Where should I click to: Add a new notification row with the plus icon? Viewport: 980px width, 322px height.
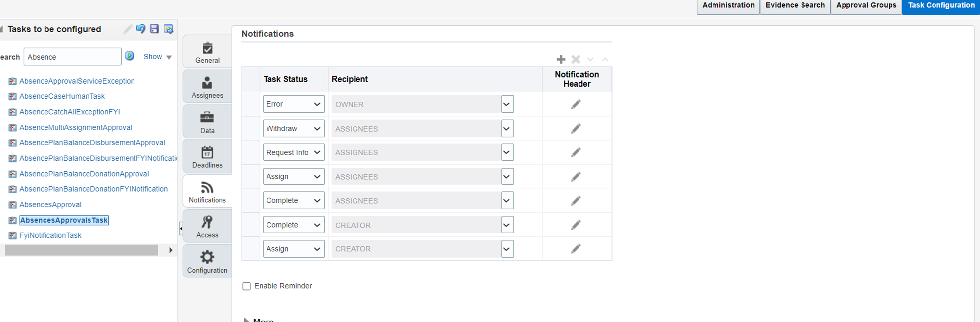point(561,59)
